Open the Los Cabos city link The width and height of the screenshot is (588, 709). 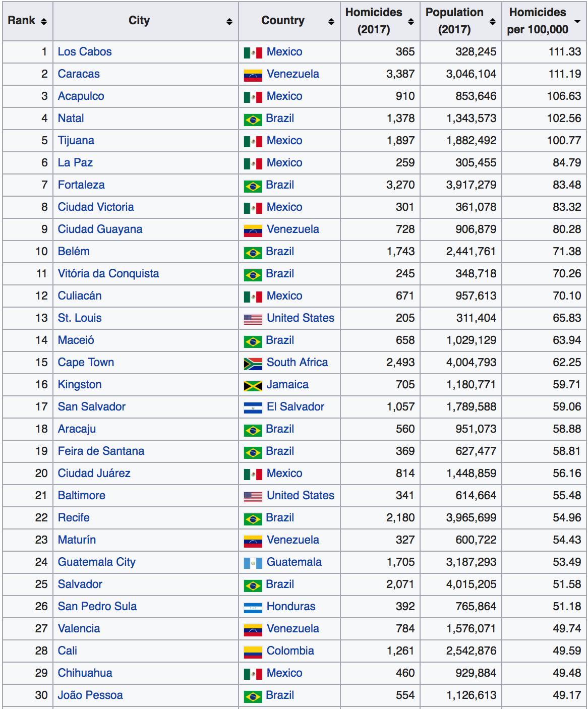(x=84, y=51)
